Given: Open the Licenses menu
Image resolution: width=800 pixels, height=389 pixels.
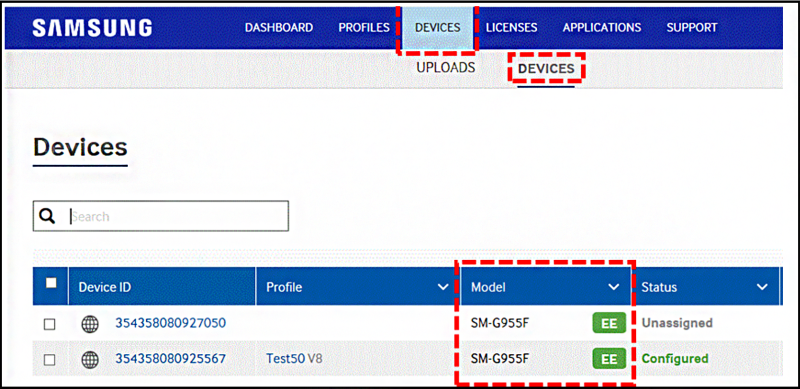Looking at the screenshot, I should point(511,28).
